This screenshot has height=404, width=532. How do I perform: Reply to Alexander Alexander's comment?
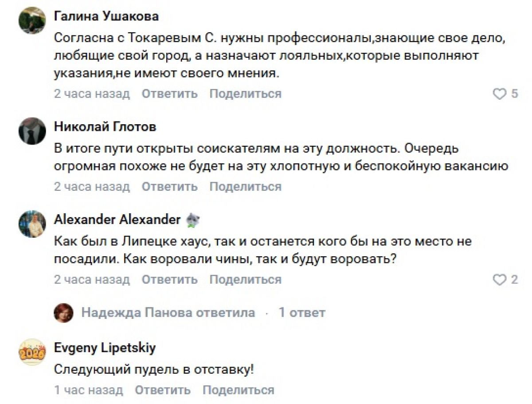pos(169,280)
